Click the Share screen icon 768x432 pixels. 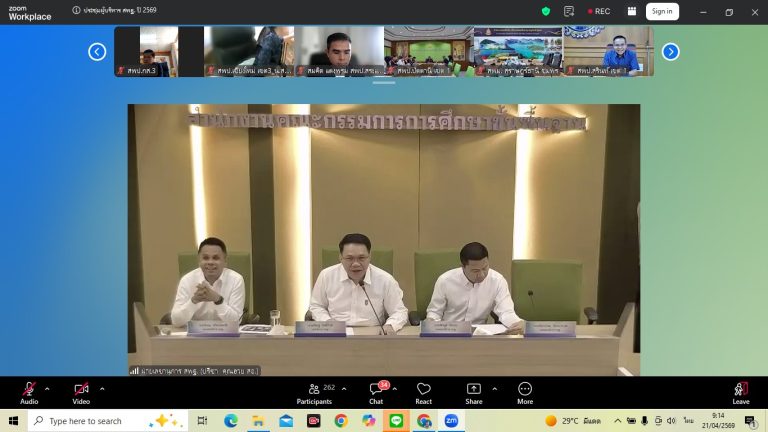[474, 390]
